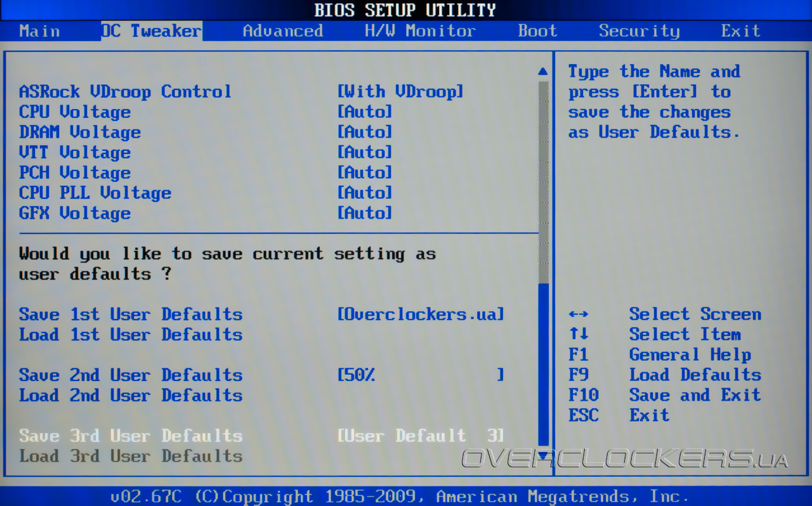Open the GFX Voltage [Auto] value

point(365,213)
